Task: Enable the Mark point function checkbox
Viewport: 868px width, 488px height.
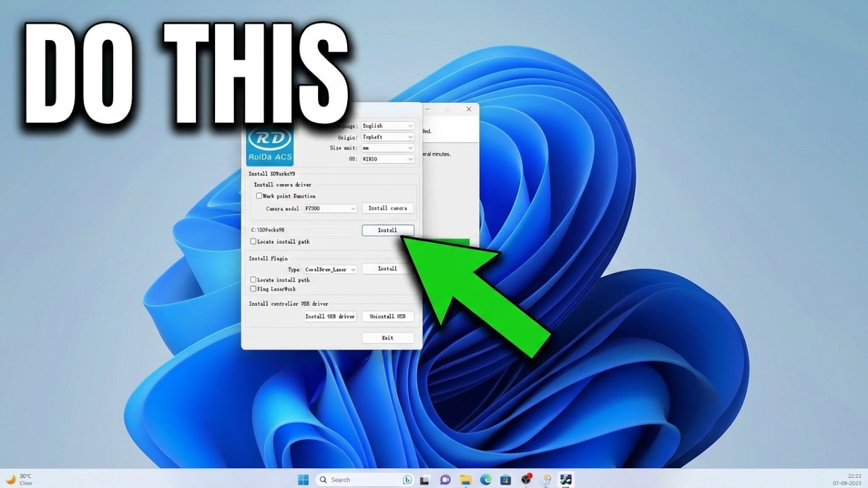Action: coord(259,196)
